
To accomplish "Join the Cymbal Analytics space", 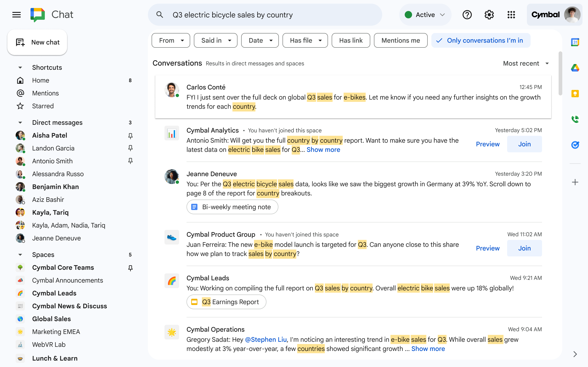I will pos(524,144).
